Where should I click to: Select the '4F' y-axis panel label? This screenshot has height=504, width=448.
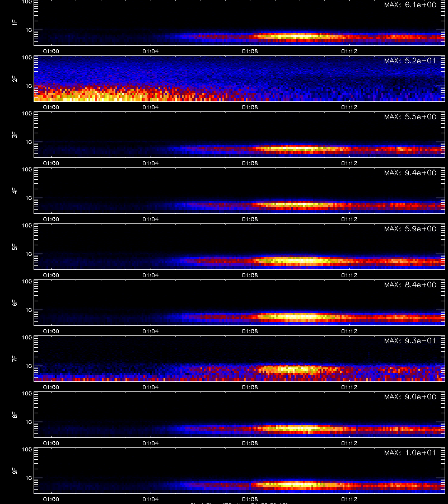click(15, 190)
